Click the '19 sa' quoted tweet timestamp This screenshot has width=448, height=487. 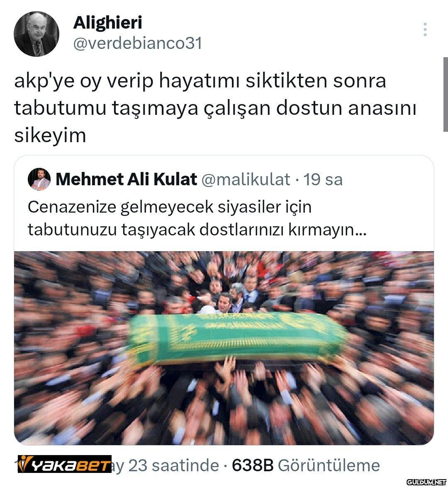[x=323, y=179]
